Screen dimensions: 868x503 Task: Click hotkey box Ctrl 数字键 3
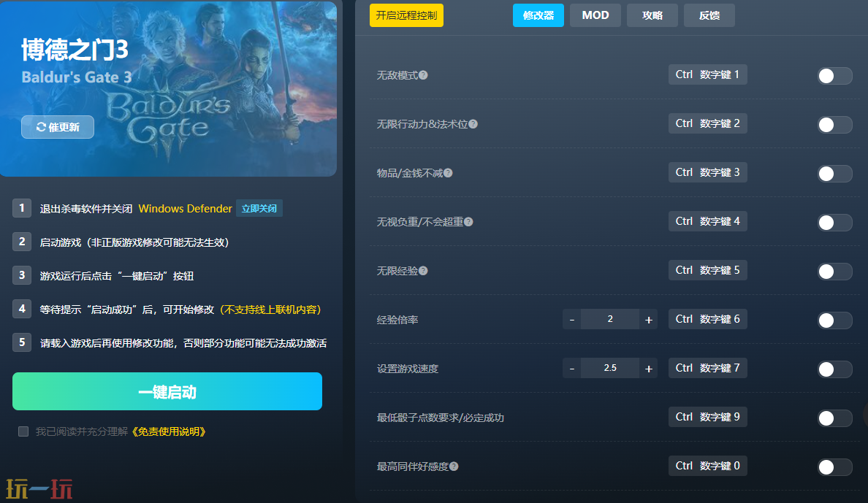[x=707, y=172]
